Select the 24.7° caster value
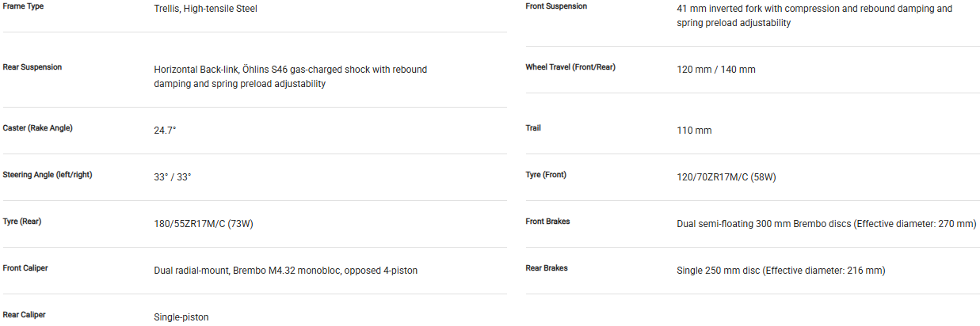This screenshot has height=326, width=980. [165, 130]
